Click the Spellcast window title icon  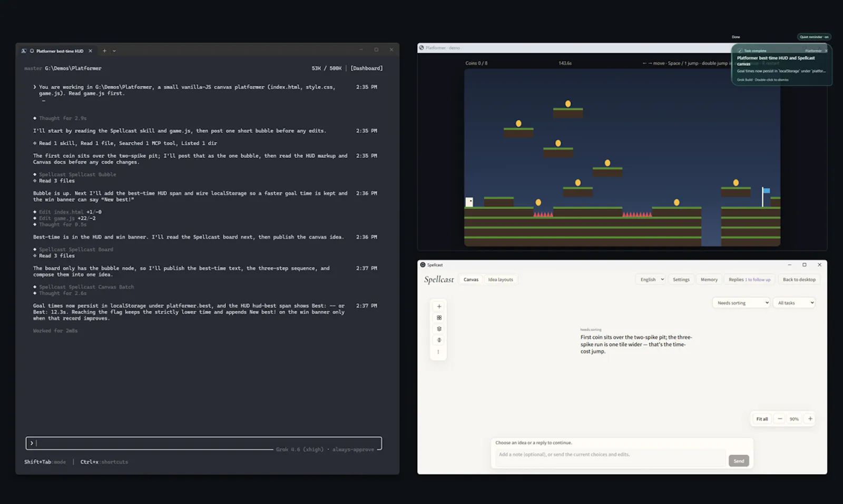point(423,265)
